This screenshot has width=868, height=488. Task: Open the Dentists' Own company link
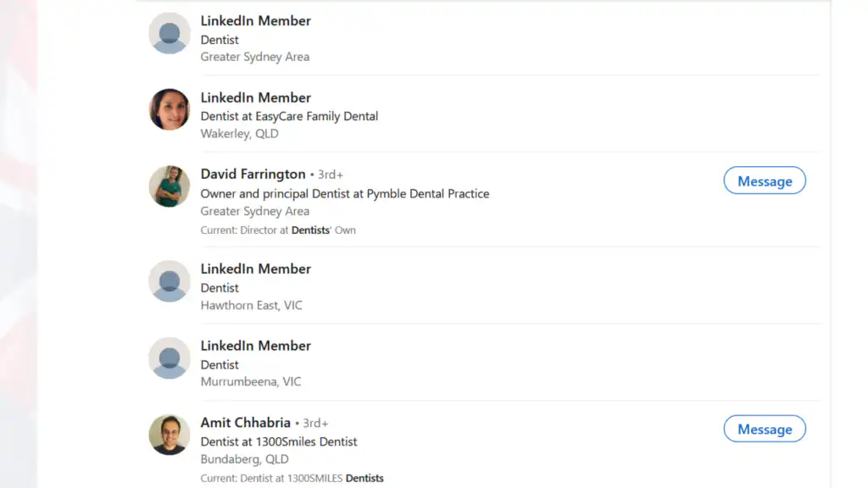(x=325, y=230)
